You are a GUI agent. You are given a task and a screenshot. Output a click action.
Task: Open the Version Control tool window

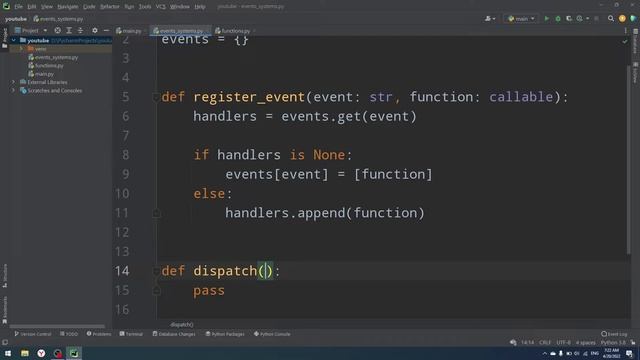point(33,334)
